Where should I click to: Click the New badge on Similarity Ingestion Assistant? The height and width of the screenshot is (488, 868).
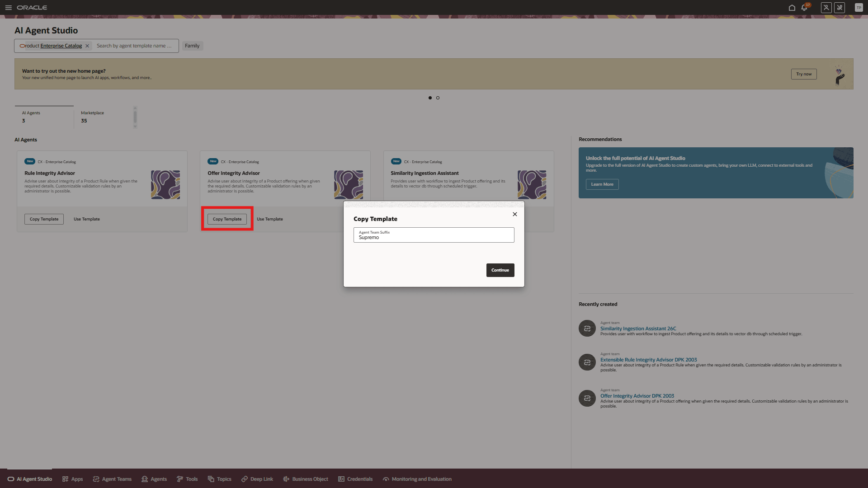396,161
